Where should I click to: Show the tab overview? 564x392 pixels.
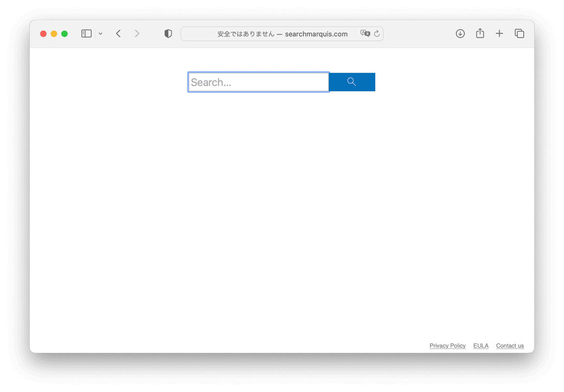pyautogui.click(x=519, y=33)
